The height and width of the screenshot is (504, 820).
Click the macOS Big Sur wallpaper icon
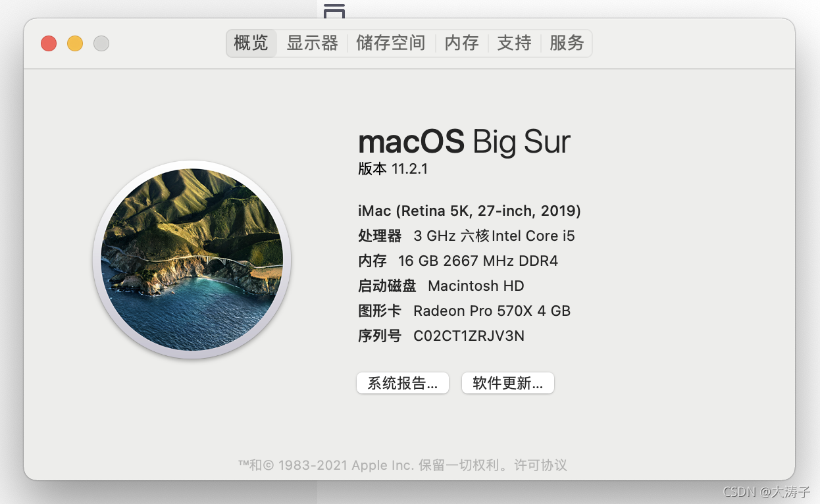(x=192, y=259)
